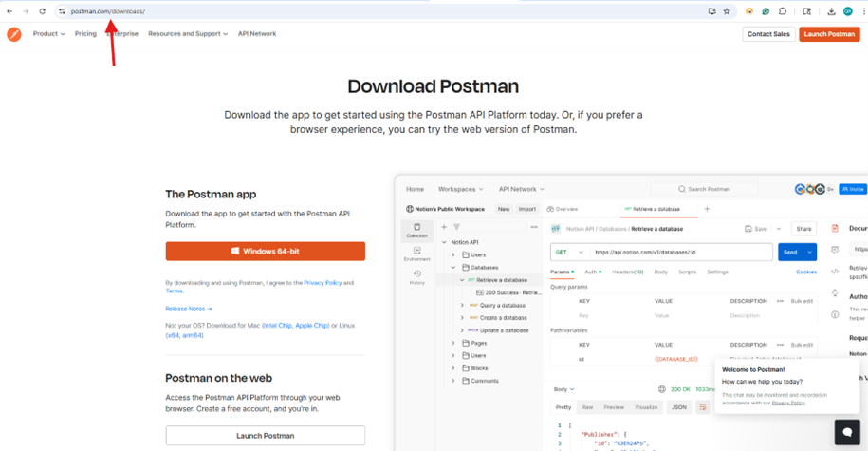Image resolution: width=868 pixels, height=451 pixels.
Task: Open the orange extension icon in toolbar
Action: [749, 11]
